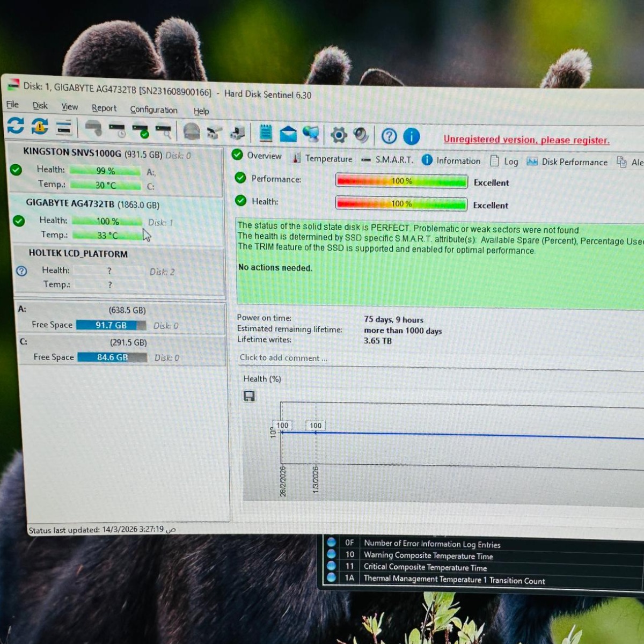Open the Configuration menu
The image size is (644, 644).
point(153,109)
